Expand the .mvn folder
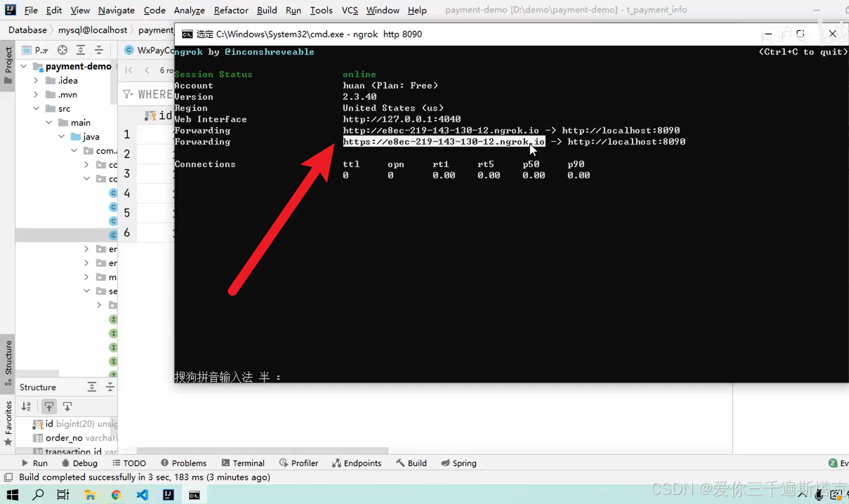 pyautogui.click(x=36, y=95)
